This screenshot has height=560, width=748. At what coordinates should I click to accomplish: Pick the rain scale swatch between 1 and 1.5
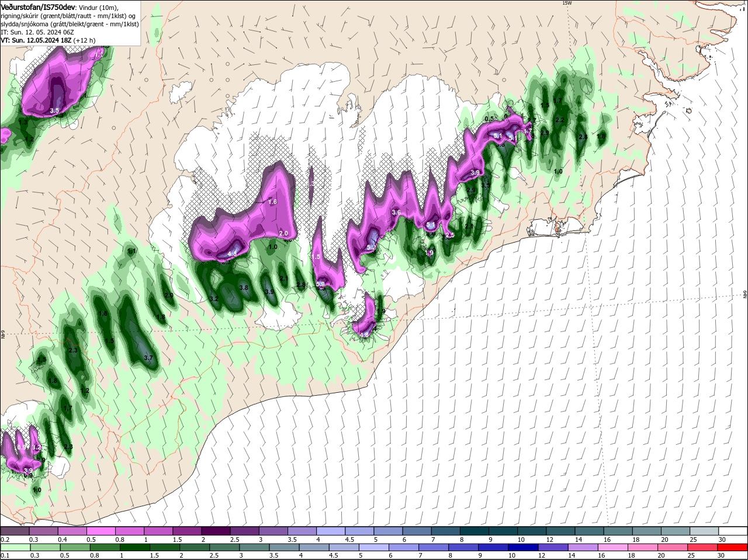click(136, 547)
